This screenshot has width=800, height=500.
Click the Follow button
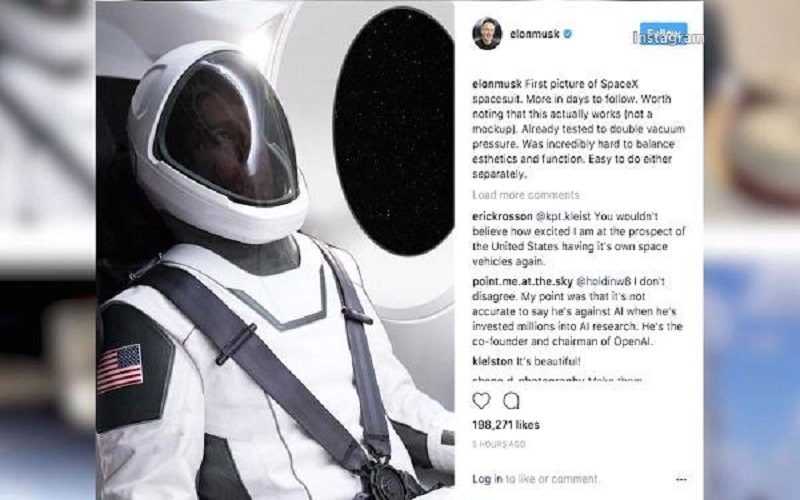(663, 33)
